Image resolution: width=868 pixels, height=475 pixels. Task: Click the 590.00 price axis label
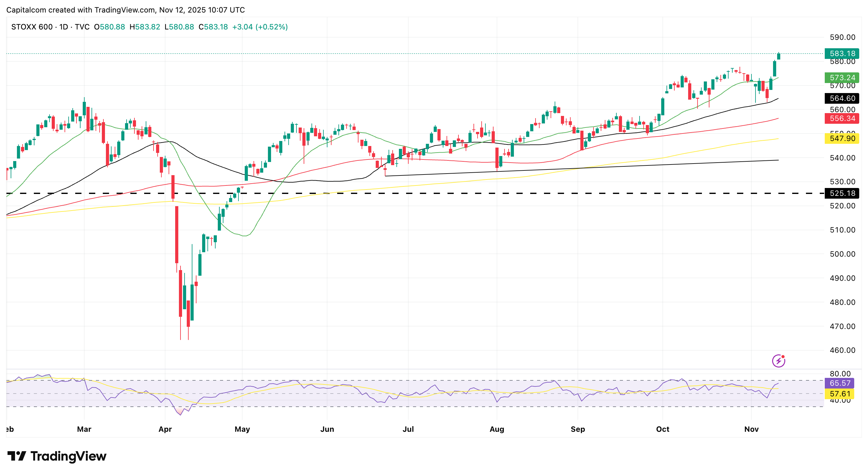point(842,37)
